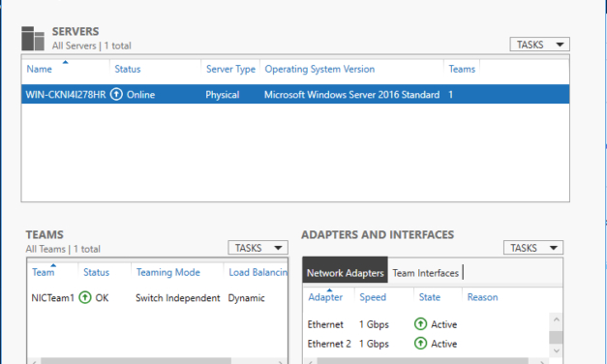Sort adapters by Speed column
The height and width of the screenshot is (364, 607).
click(x=373, y=297)
